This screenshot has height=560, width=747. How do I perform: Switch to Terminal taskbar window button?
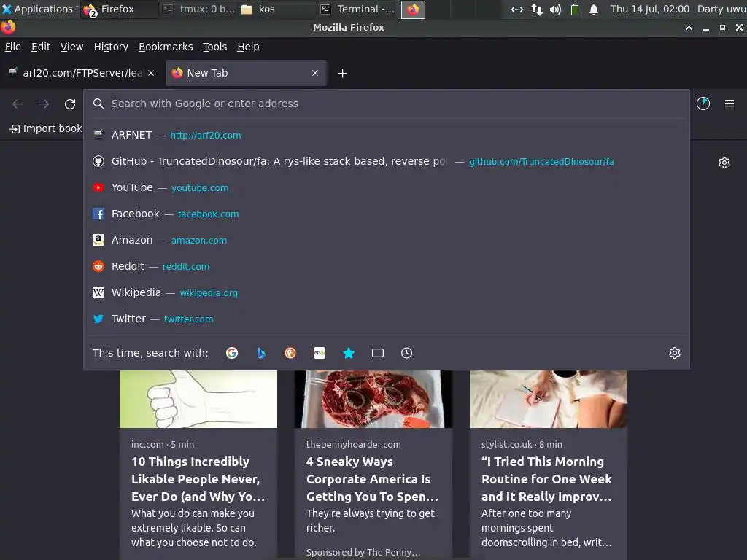(x=357, y=9)
